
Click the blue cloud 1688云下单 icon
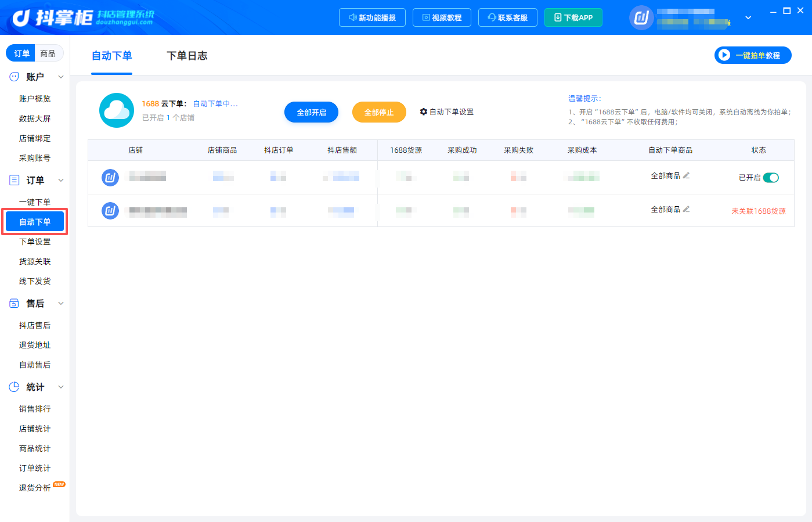tap(117, 110)
